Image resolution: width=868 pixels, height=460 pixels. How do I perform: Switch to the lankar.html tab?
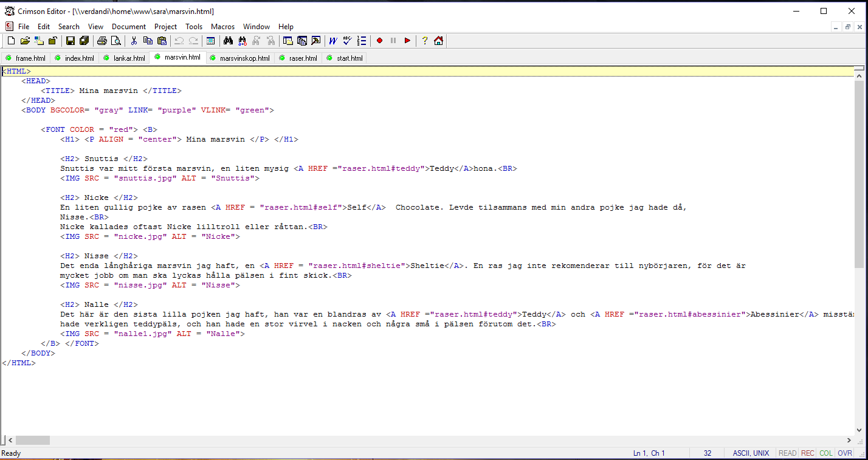pos(124,58)
